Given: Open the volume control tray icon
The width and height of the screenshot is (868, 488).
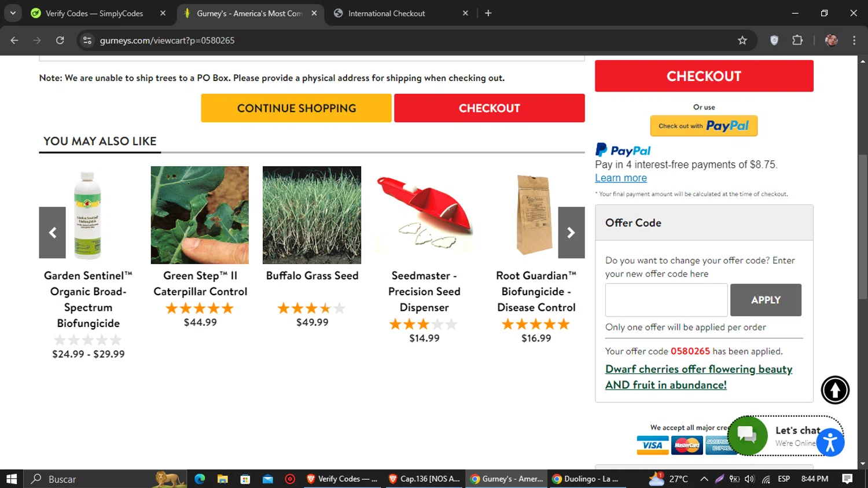Looking at the screenshot, I should [x=750, y=479].
